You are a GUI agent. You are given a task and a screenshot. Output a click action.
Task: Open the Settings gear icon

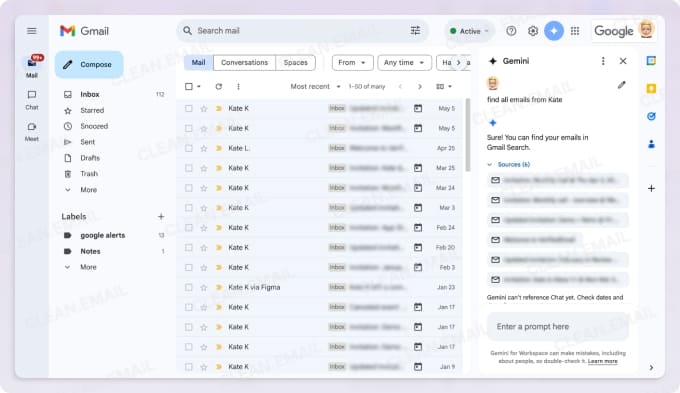click(x=533, y=31)
